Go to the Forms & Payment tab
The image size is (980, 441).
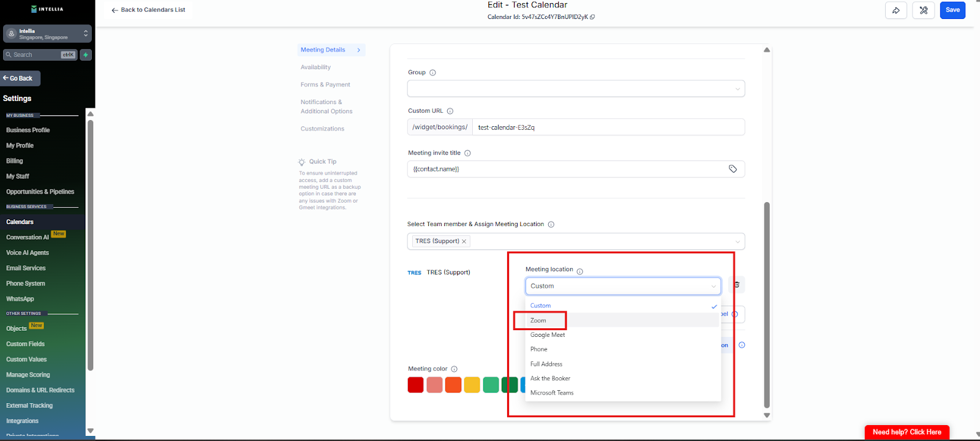[x=325, y=85]
